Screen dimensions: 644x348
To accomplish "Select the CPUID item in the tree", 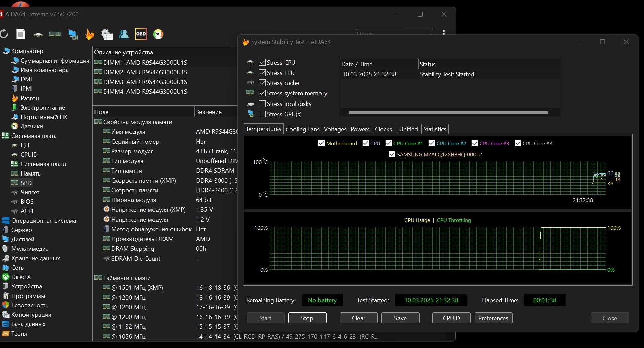I will coord(25,155).
